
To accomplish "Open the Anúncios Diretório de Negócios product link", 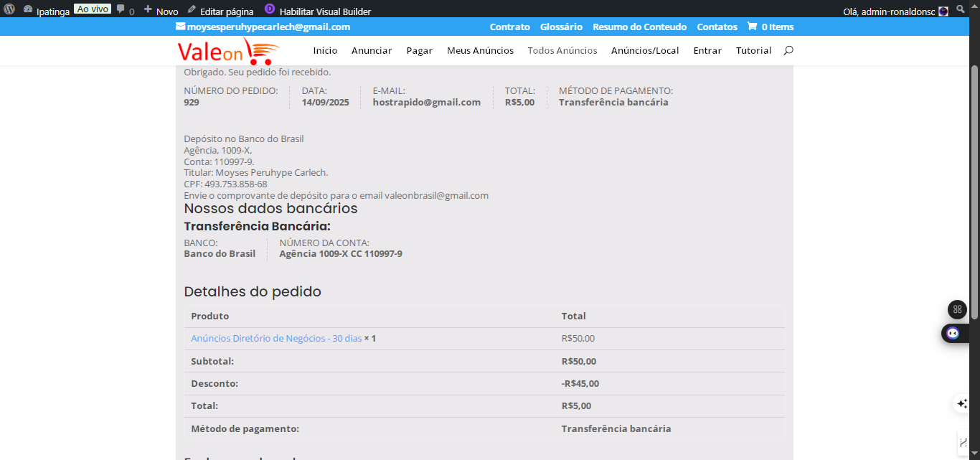I will [x=276, y=338].
